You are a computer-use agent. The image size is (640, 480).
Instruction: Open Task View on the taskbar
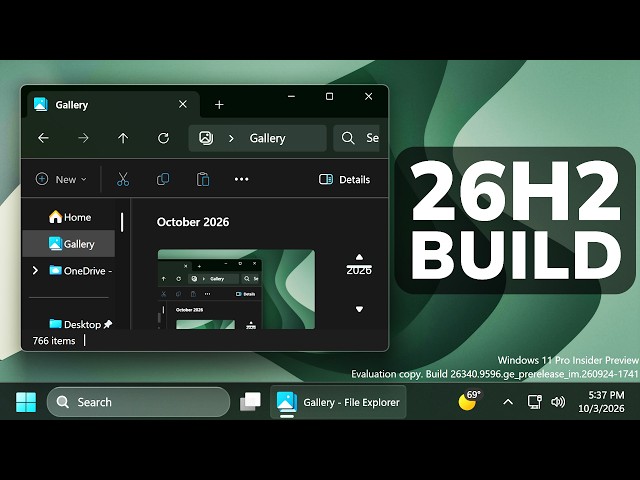pyautogui.click(x=250, y=402)
